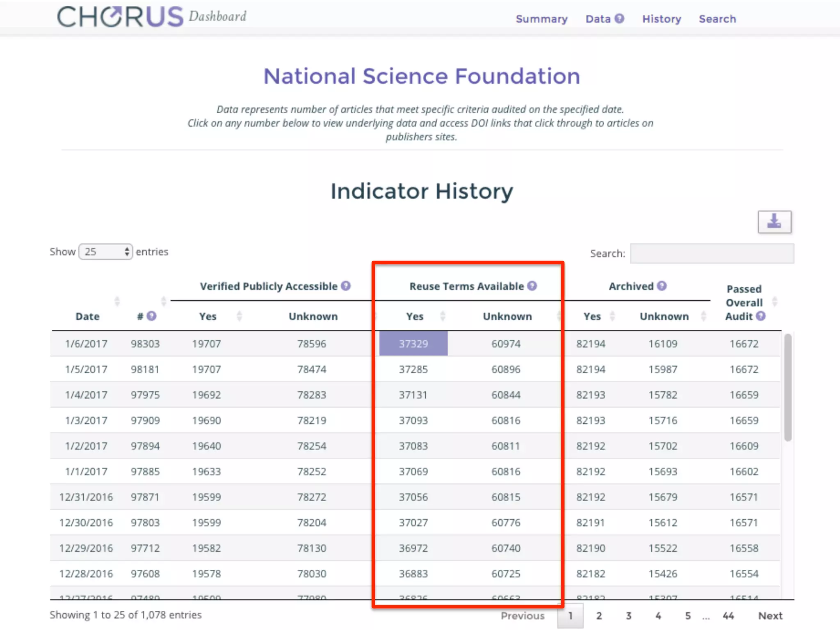Click highlighted value 37329
This screenshot has width=840, height=630.
click(x=413, y=343)
